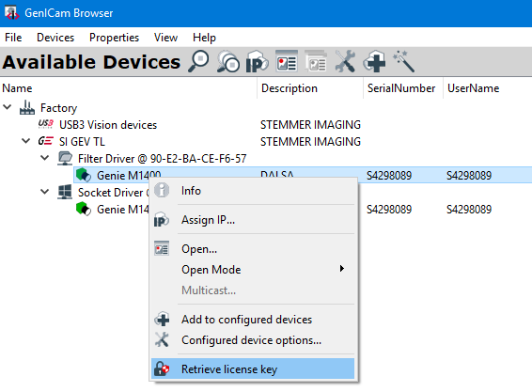
Task: Open the Properties menu
Action: (114, 38)
